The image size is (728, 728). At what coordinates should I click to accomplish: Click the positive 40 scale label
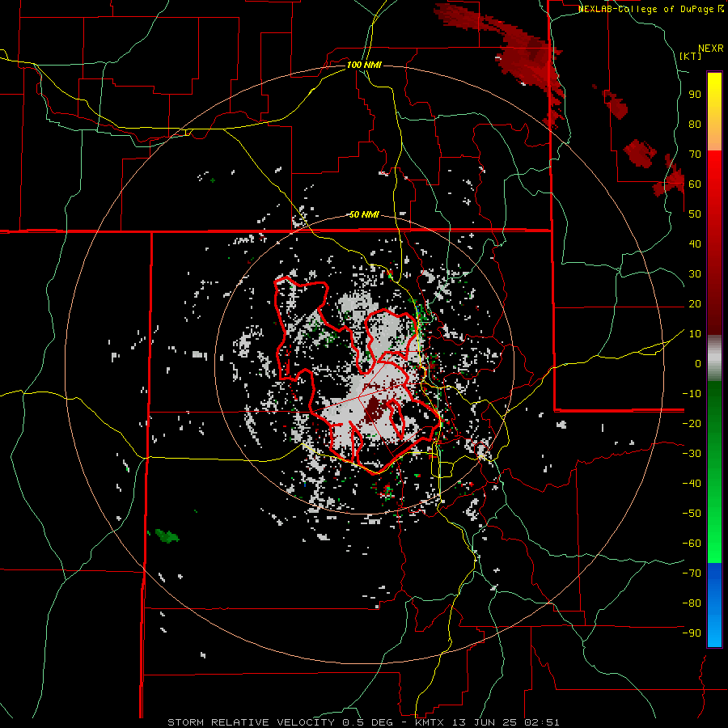[x=695, y=243]
